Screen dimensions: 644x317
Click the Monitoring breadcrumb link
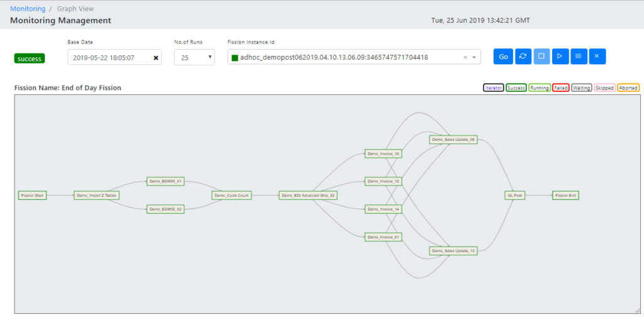(28, 9)
